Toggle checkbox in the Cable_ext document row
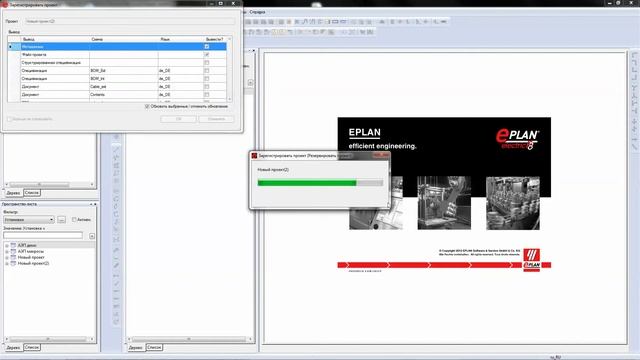The width and height of the screenshot is (640, 360). [x=207, y=87]
